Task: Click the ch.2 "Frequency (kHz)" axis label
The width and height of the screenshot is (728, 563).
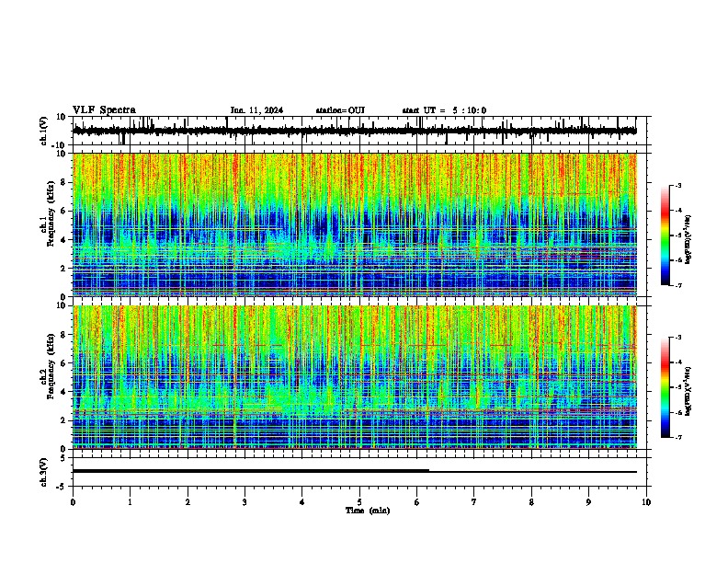Action: (51, 366)
